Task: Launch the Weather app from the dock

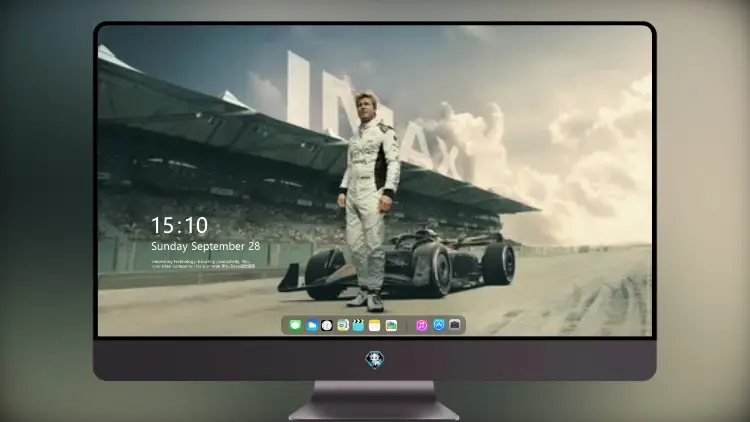Action: [311, 325]
